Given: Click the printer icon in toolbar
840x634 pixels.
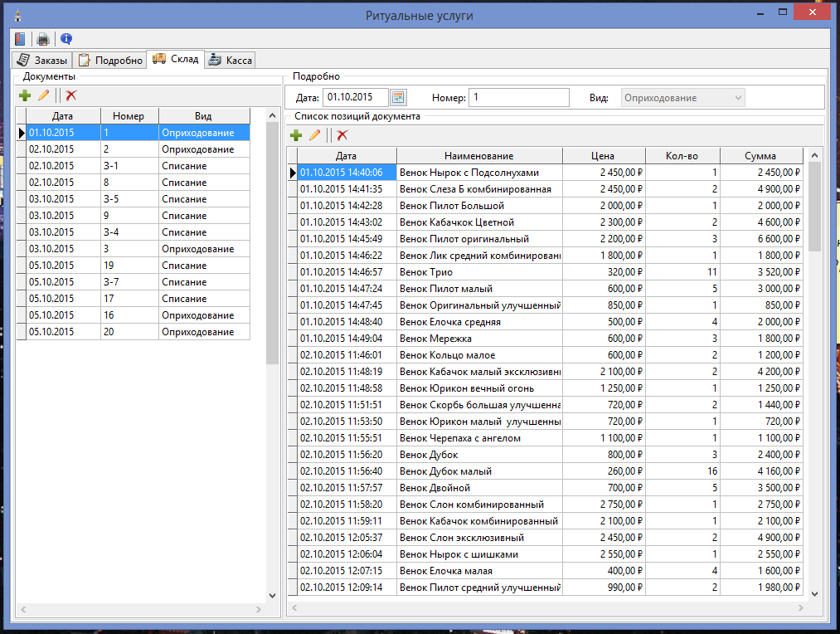Looking at the screenshot, I should click(43, 38).
